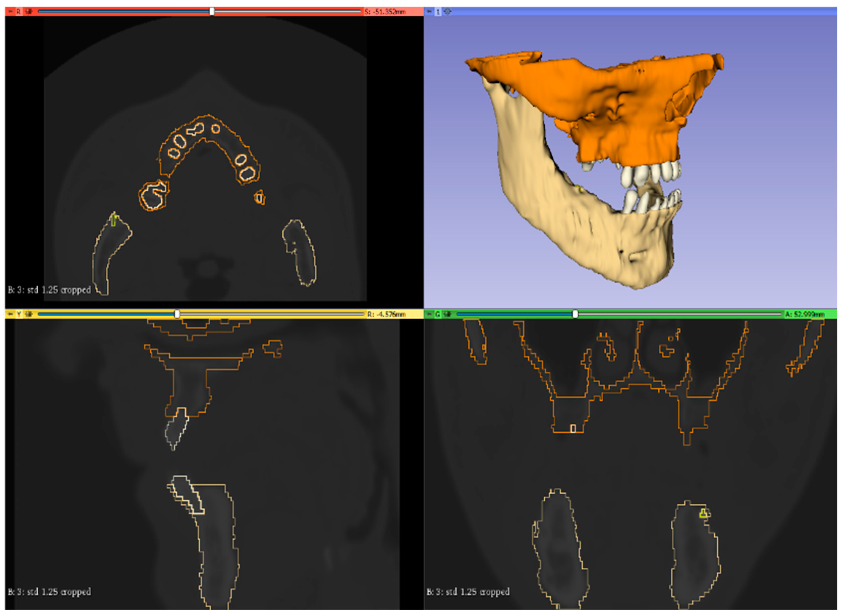Click the link/visibility icon in red slice bar
This screenshot has width=843, height=616.
[x=29, y=12]
